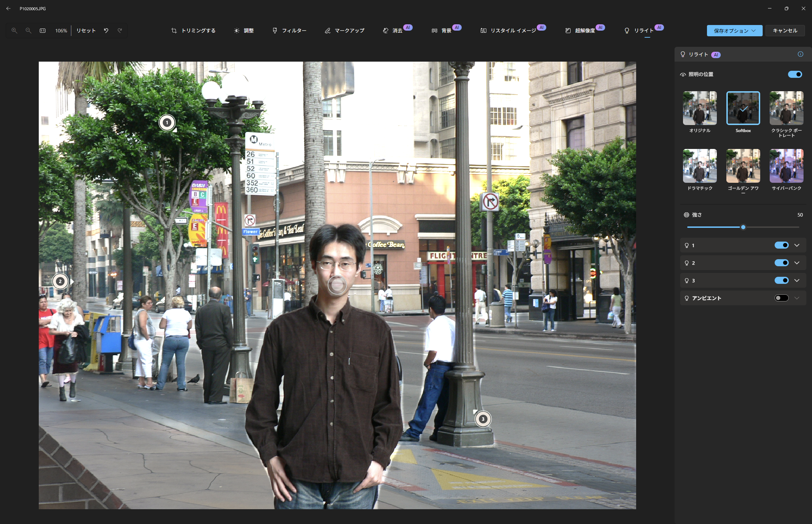Click the キャンセル button
This screenshot has width=812, height=524.
click(785, 31)
